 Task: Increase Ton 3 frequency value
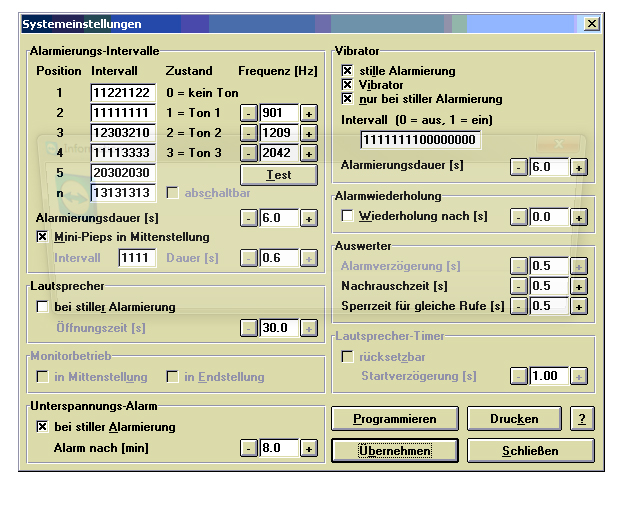point(308,153)
